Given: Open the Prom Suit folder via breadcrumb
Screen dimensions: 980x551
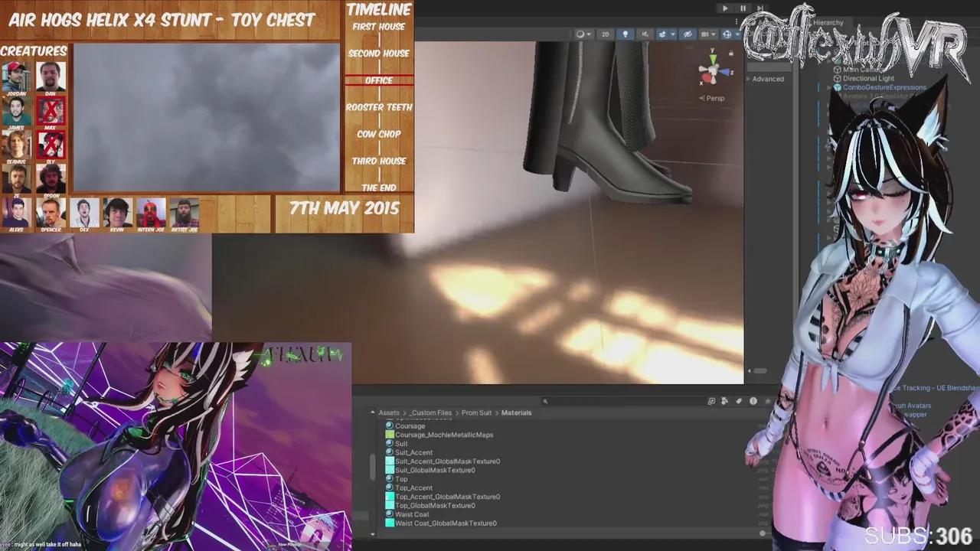Looking at the screenshot, I should (x=476, y=412).
